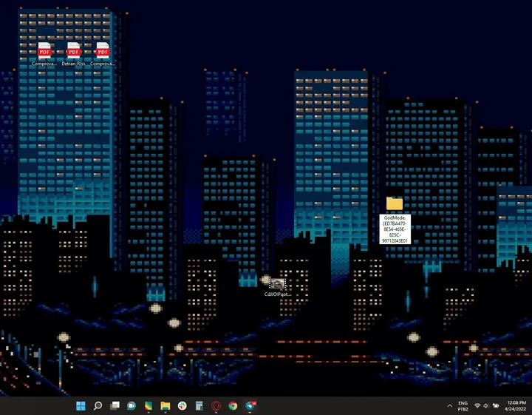Open the ENG PTB2 input language switcher
Screen dimensions: 532x415
(463, 406)
